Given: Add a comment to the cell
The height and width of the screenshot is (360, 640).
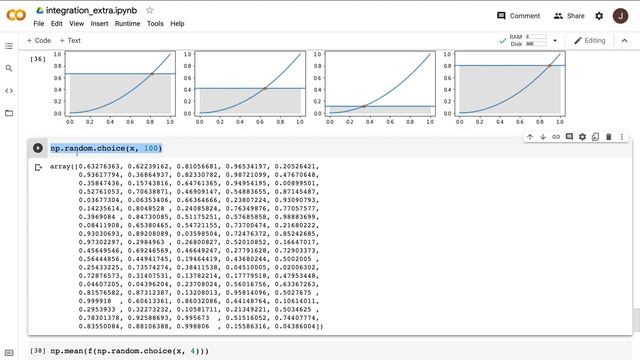Looking at the screenshot, I should click(569, 137).
